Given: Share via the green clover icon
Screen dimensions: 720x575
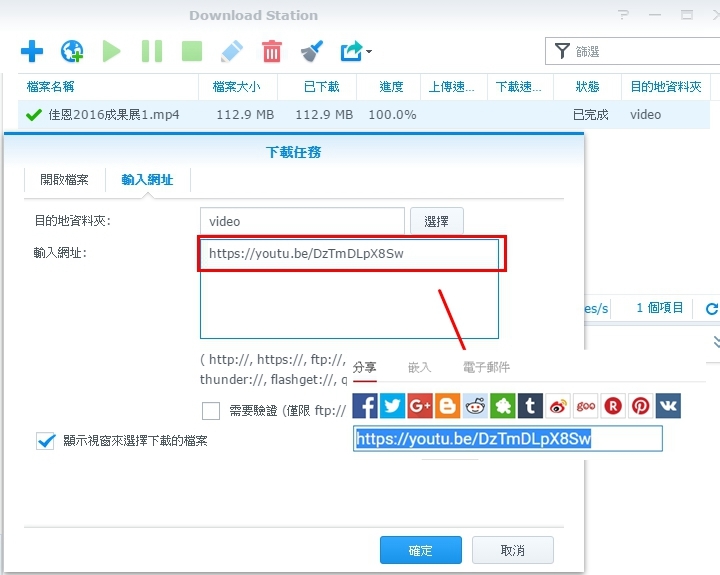Looking at the screenshot, I should click(x=503, y=406).
